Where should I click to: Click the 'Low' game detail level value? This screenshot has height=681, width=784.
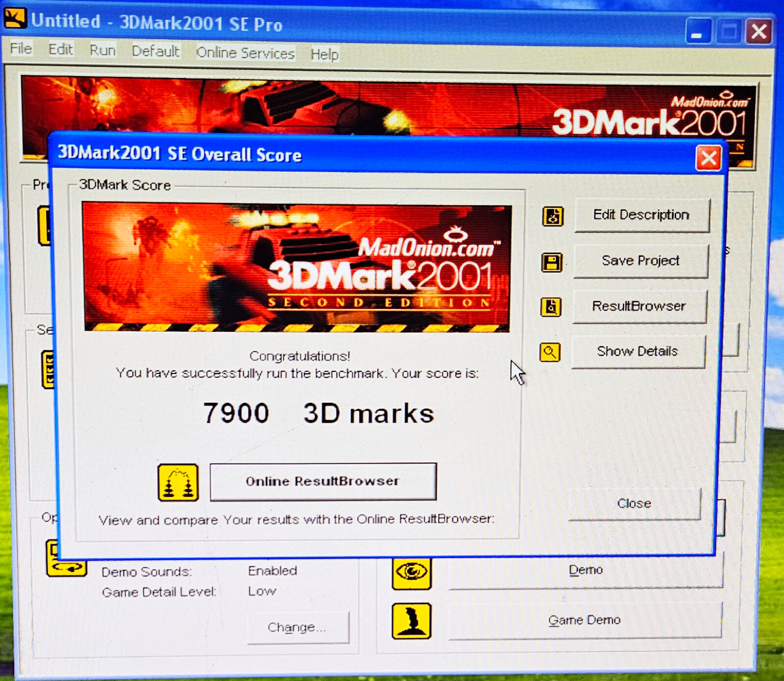click(262, 591)
